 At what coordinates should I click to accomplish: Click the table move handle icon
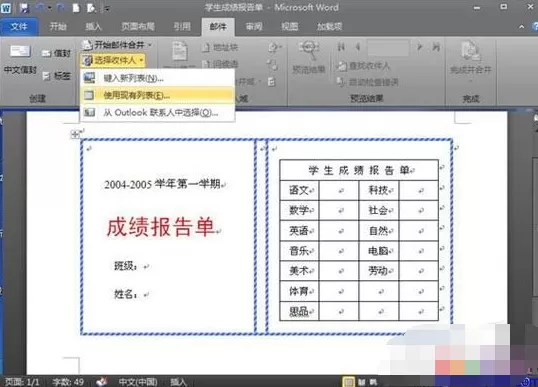tap(74, 134)
